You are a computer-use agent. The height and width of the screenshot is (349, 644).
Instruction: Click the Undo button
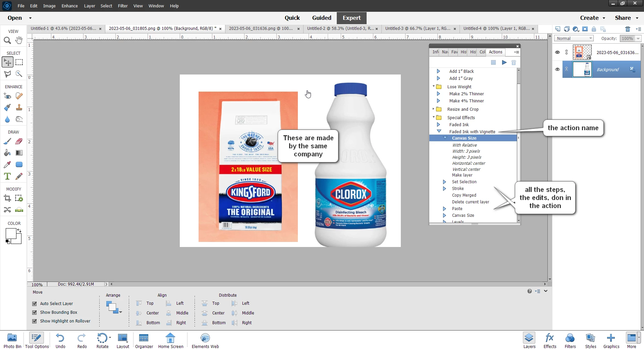[x=60, y=341]
